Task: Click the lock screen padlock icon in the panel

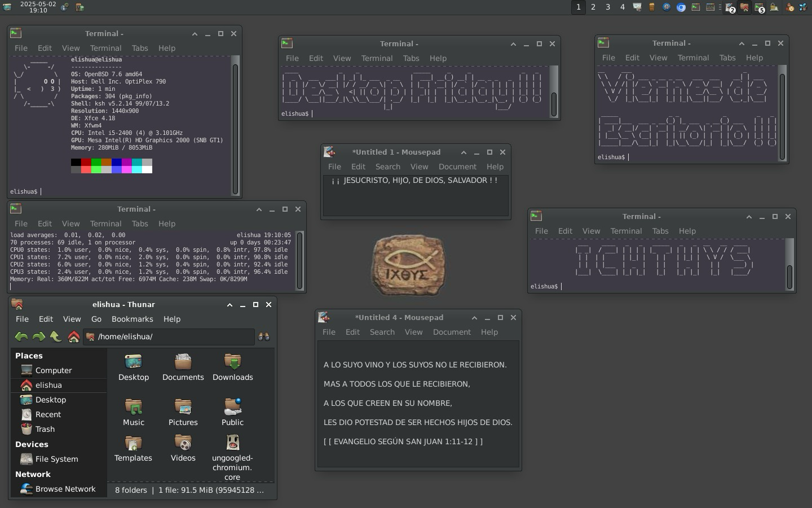Action: [774, 7]
